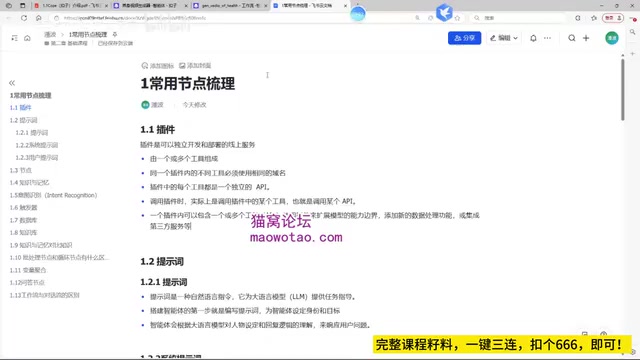640x360 pixels.
Task: Jump to outline item 1.5 Intent Recognition
Action: (x=53, y=195)
